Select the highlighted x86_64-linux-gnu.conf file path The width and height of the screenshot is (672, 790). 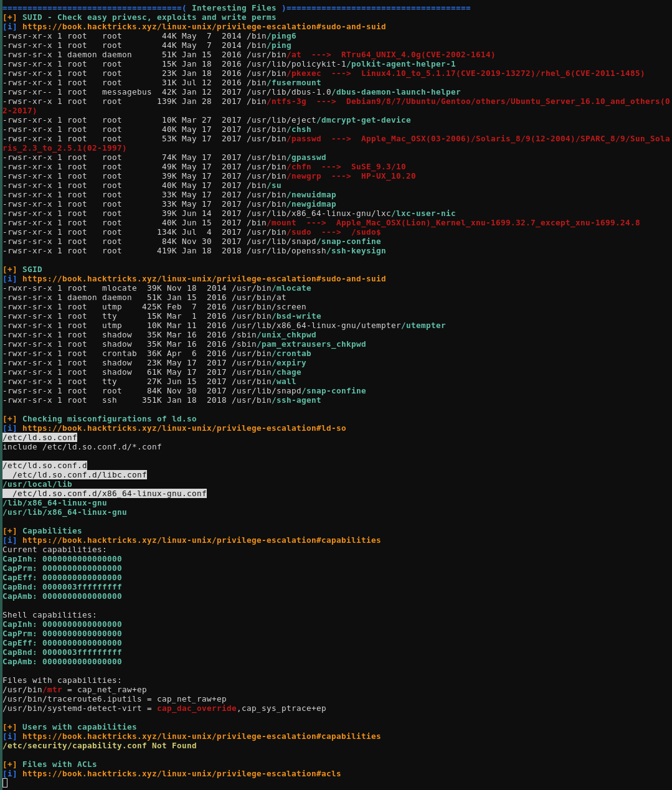109,494
